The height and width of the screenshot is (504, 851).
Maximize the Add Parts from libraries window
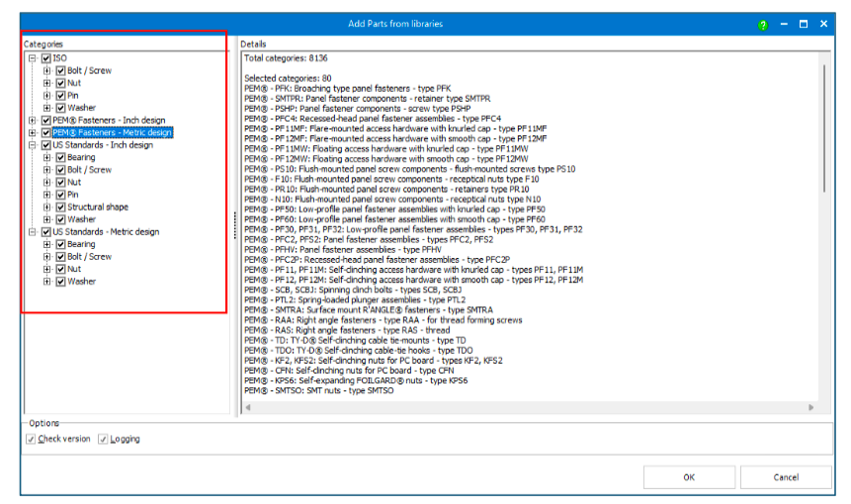tap(804, 24)
